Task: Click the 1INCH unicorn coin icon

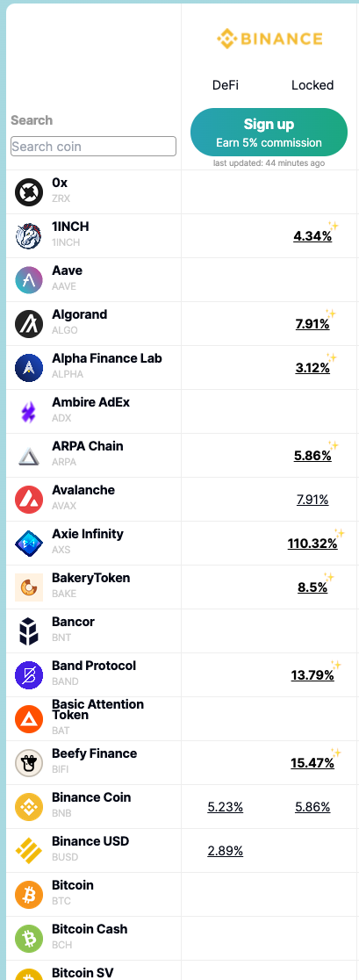Action: (29, 235)
